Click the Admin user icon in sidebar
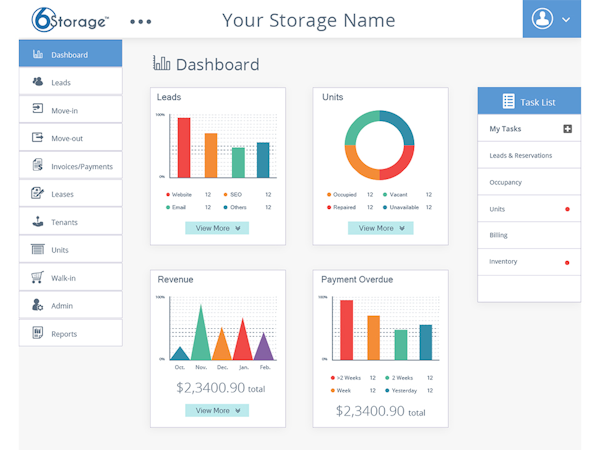The width and height of the screenshot is (600, 450). click(37, 306)
